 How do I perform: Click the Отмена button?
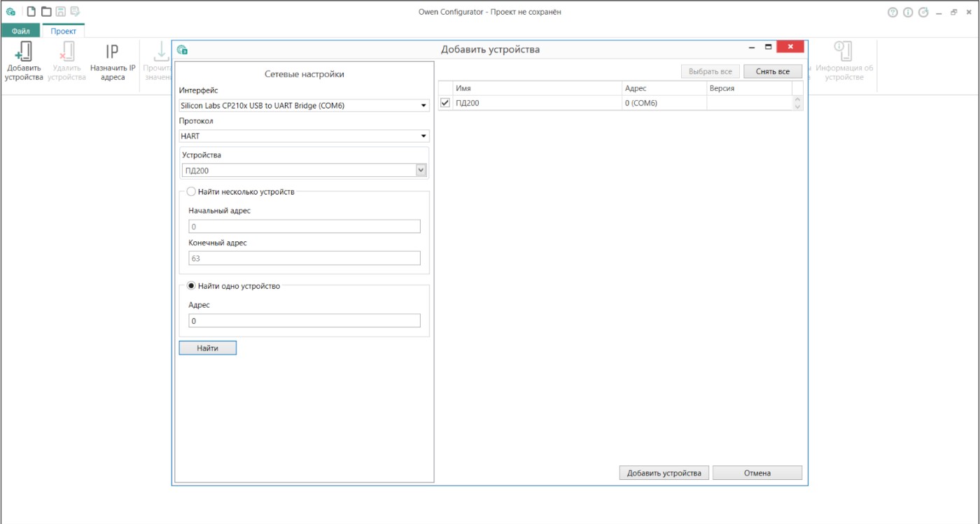click(757, 473)
